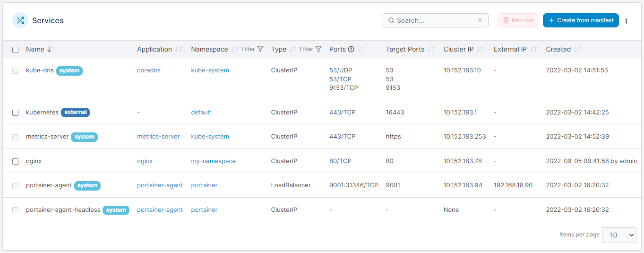Open the coredns application link
This screenshot has height=253, width=644.
coord(149,70)
